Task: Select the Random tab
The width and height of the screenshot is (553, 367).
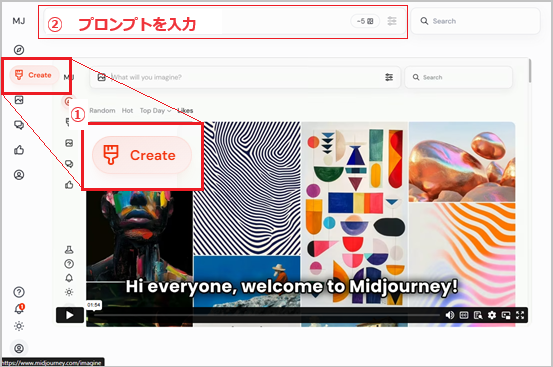Action: click(x=102, y=111)
